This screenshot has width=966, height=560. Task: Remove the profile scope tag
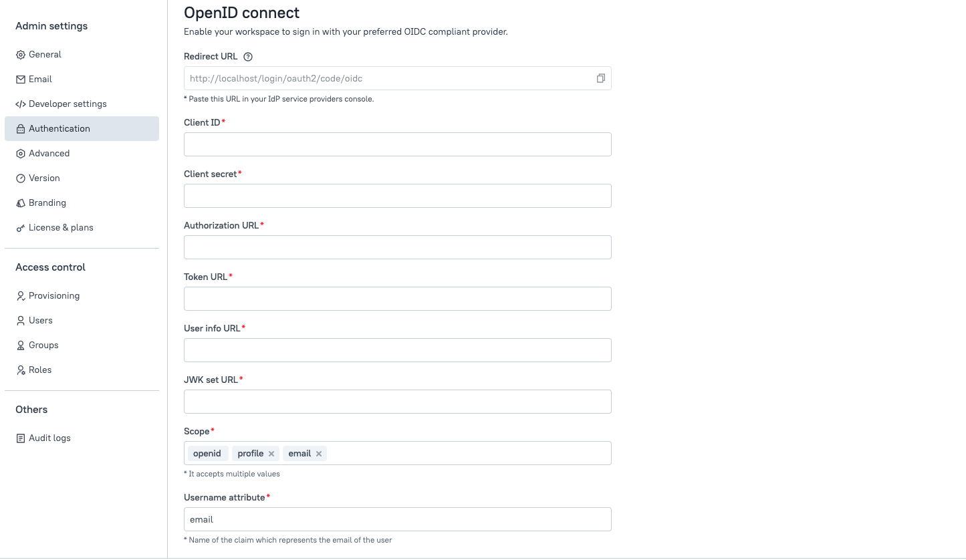click(x=272, y=453)
